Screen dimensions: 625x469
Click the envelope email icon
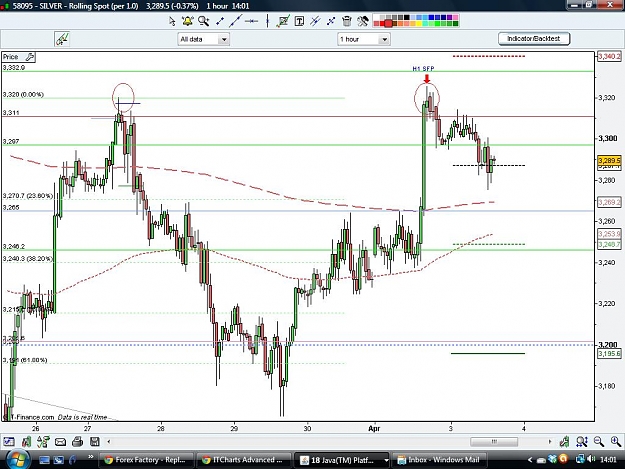click(x=60, y=442)
